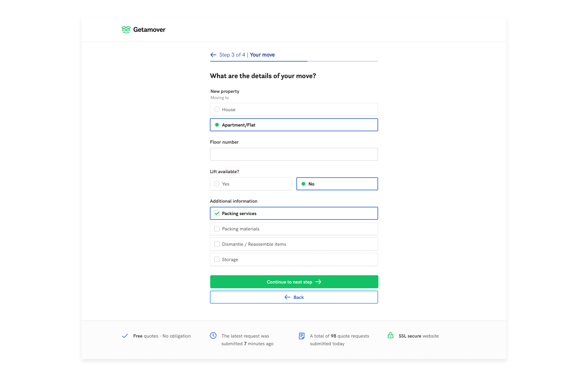Tick the Packing materials checkbox
588x377 pixels.
coord(294,229)
